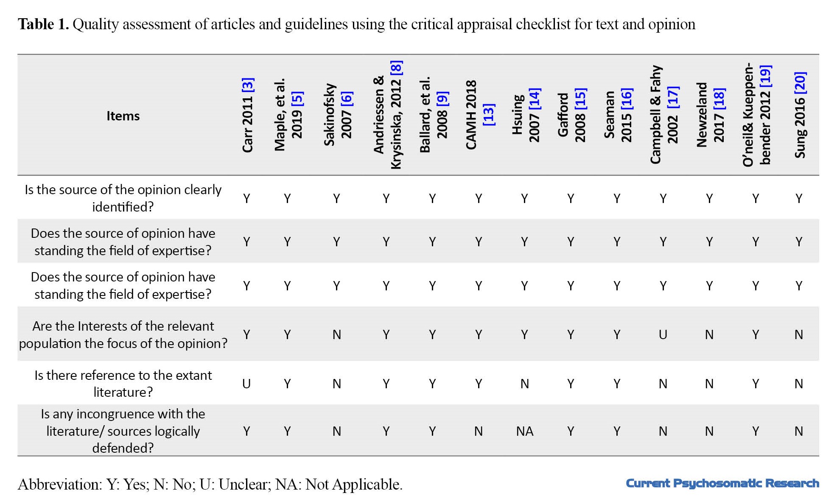The image size is (823, 504).
Task: Follow the Sakinofsky 2007 [6] citation
Action: pyautogui.click(x=347, y=99)
